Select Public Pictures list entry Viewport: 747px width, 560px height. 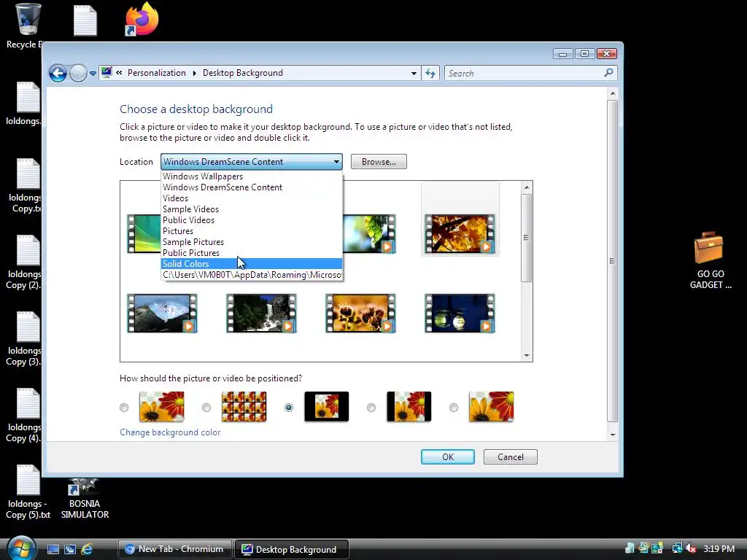252,253
